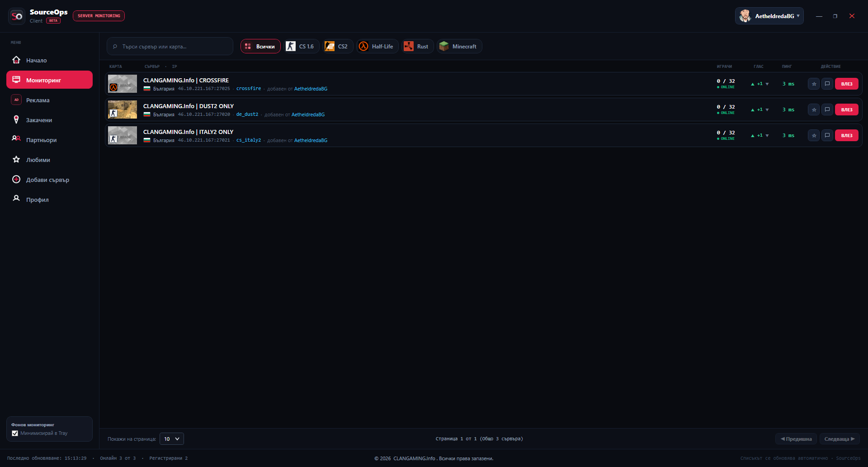Downvote the DUST2 ONLY server
868x467 pixels.
[x=767, y=110]
